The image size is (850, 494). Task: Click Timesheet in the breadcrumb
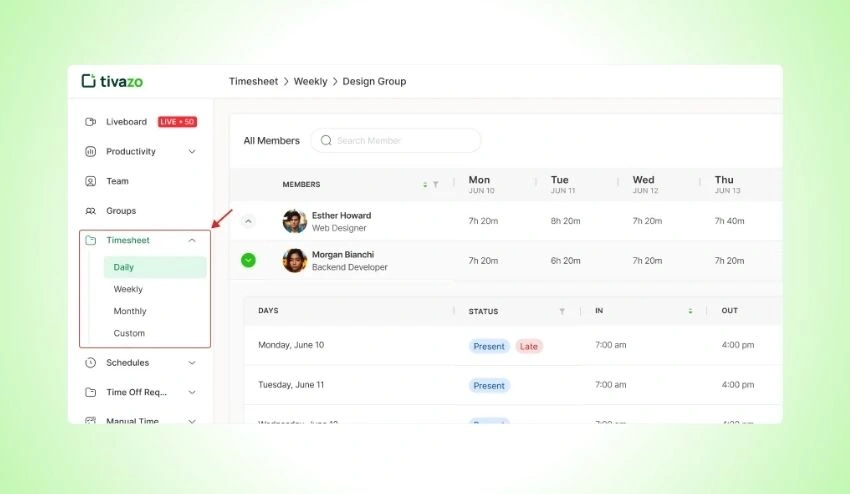point(253,81)
